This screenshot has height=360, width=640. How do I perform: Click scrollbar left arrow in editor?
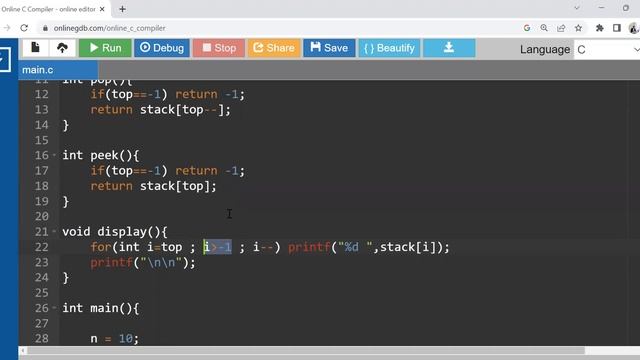pos(23,351)
